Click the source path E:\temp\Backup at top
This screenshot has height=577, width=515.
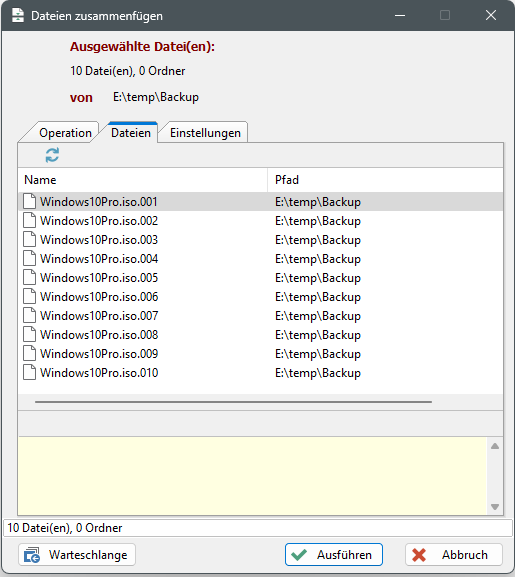pyautogui.click(x=156, y=97)
